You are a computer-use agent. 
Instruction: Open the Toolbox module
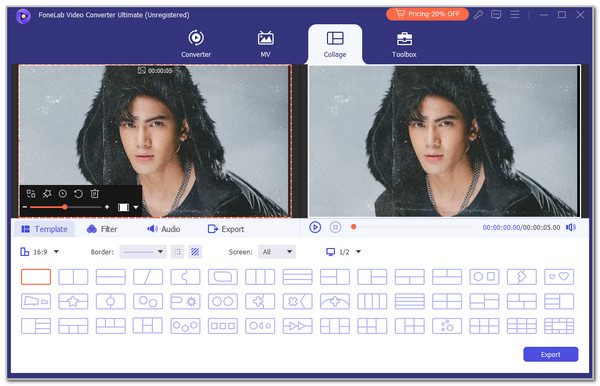pyautogui.click(x=404, y=44)
